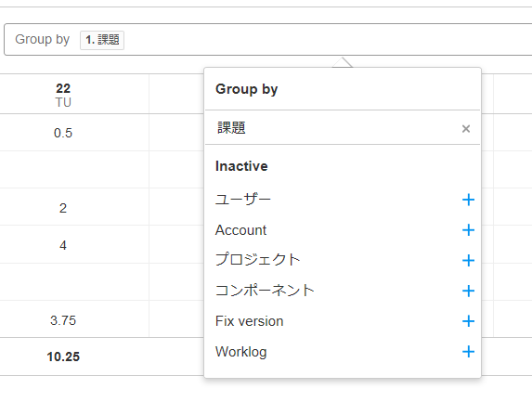The height and width of the screenshot is (415, 532).
Task: Click the 22 TU column header
Action: (x=63, y=95)
